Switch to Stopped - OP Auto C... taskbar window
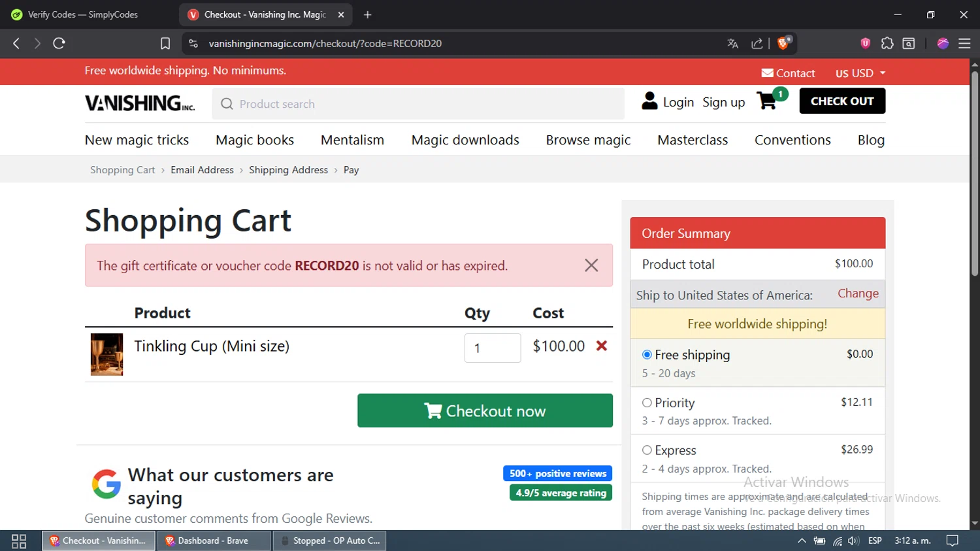The height and width of the screenshot is (551, 980). point(330,541)
